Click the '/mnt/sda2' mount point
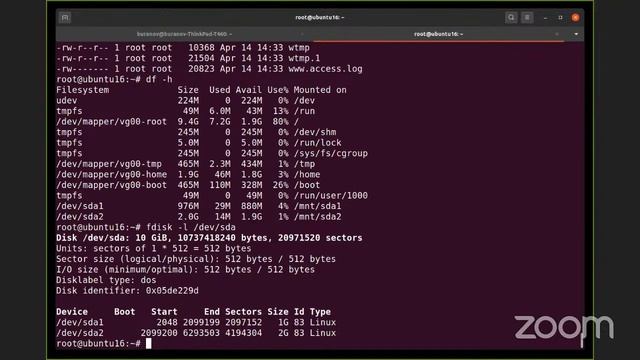Image resolution: width=640 pixels, height=360 pixels. pyautogui.click(x=318, y=217)
